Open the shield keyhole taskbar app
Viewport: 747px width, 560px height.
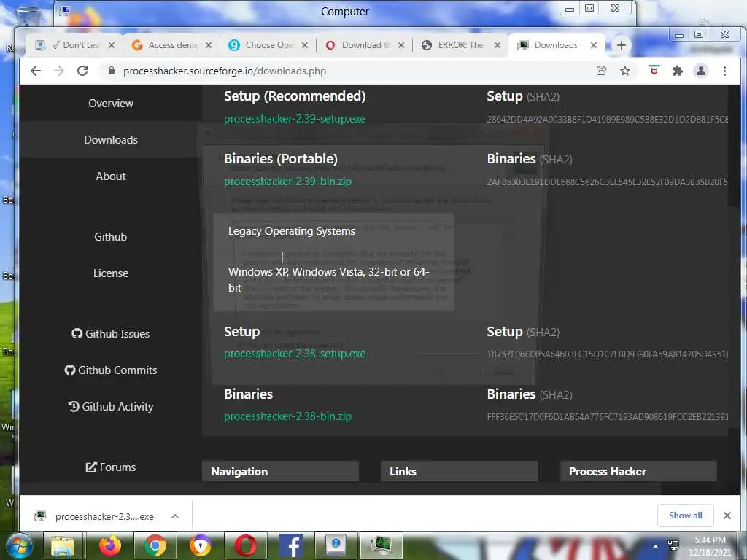click(x=201, y=545)
